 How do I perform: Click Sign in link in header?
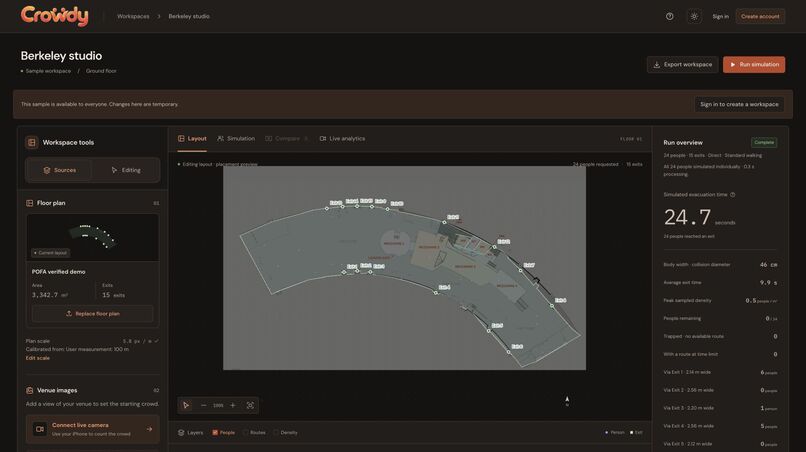[x=720, y=16]
